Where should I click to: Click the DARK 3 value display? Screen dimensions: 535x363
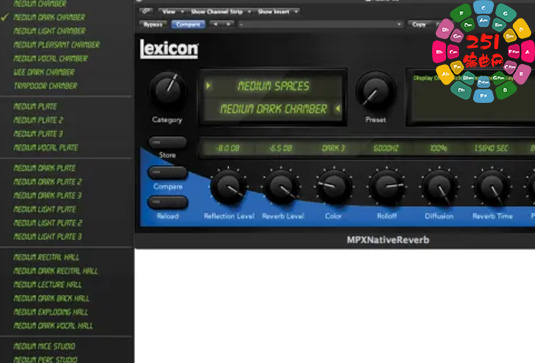coord(333,148)
